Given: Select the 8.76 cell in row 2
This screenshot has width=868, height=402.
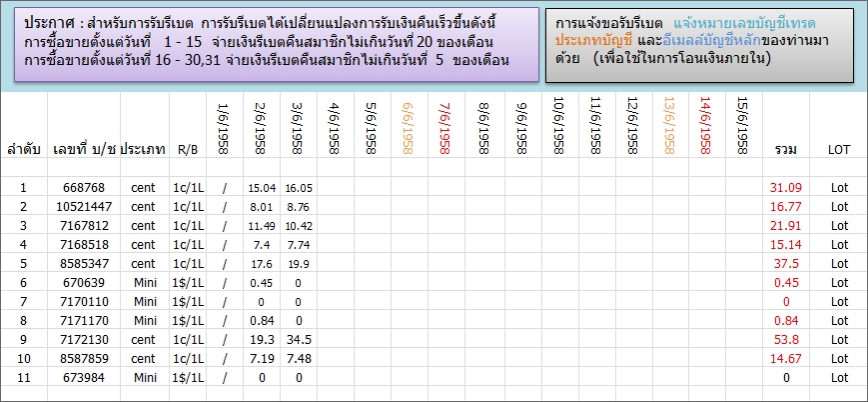Looking at the screenshot, I should (299, 207).
